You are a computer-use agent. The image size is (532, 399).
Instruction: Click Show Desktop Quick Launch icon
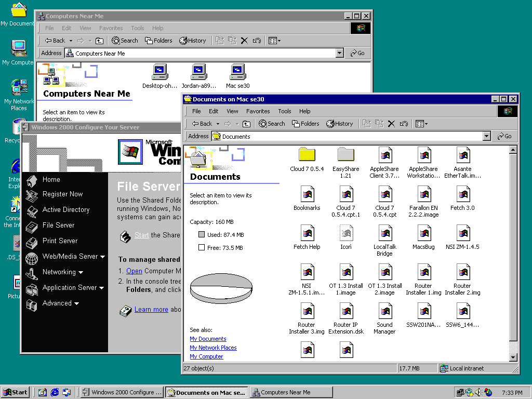[x=43, y=392]
